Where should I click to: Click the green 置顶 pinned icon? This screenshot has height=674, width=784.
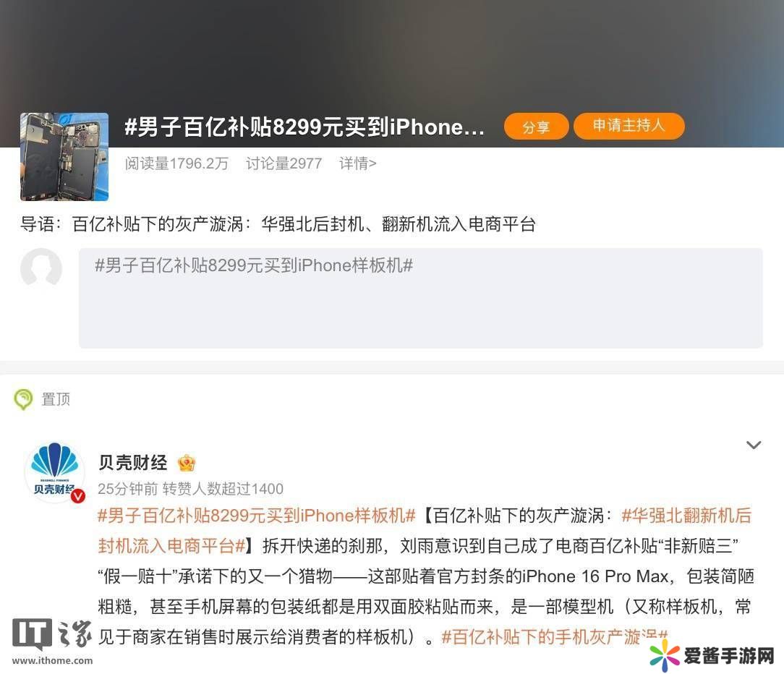point(23,399)
